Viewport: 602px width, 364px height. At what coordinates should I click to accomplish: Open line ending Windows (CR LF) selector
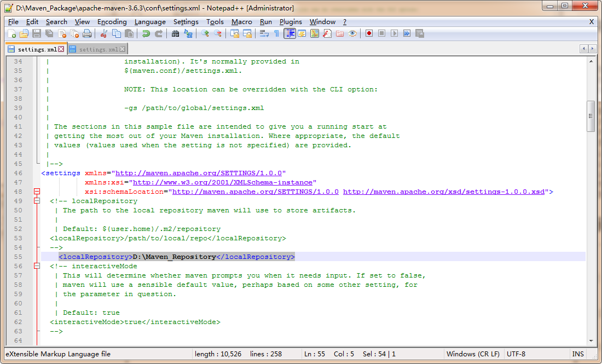(x=473, y=354)
